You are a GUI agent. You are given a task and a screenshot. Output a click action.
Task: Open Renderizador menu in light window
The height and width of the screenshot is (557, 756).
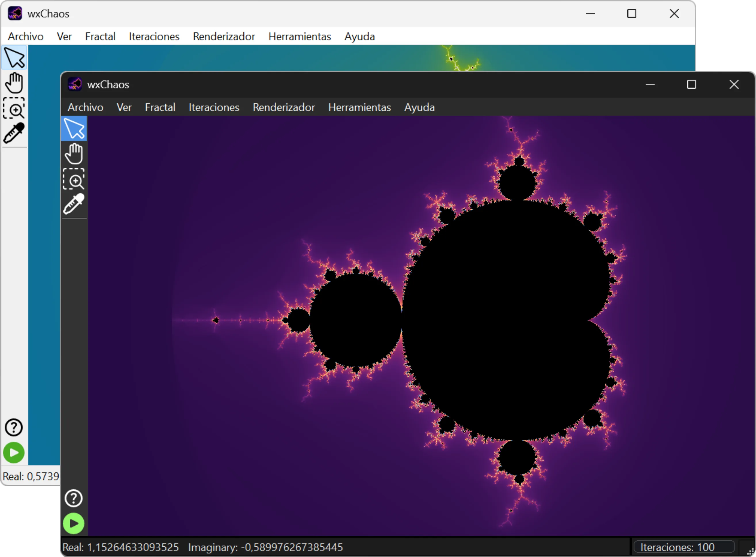click(224, 37)
